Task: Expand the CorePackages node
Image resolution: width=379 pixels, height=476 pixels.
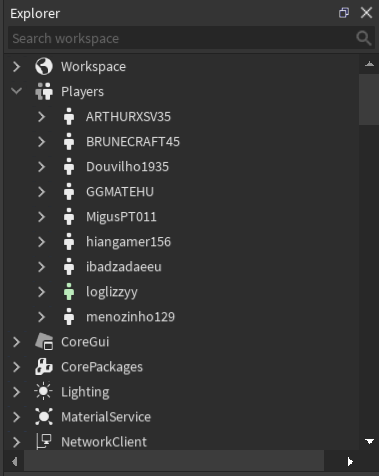Action: pos(16,367)
